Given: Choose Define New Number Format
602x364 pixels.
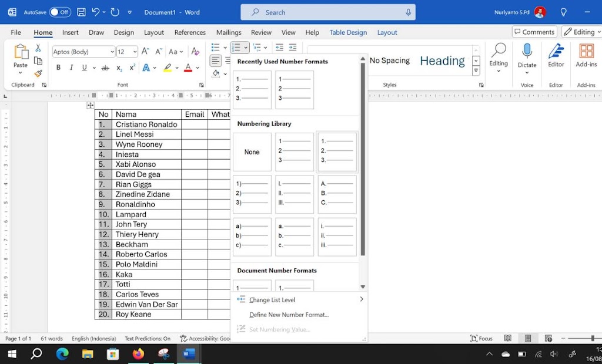Looking at the screenshot, I should (x=289, y=315).
